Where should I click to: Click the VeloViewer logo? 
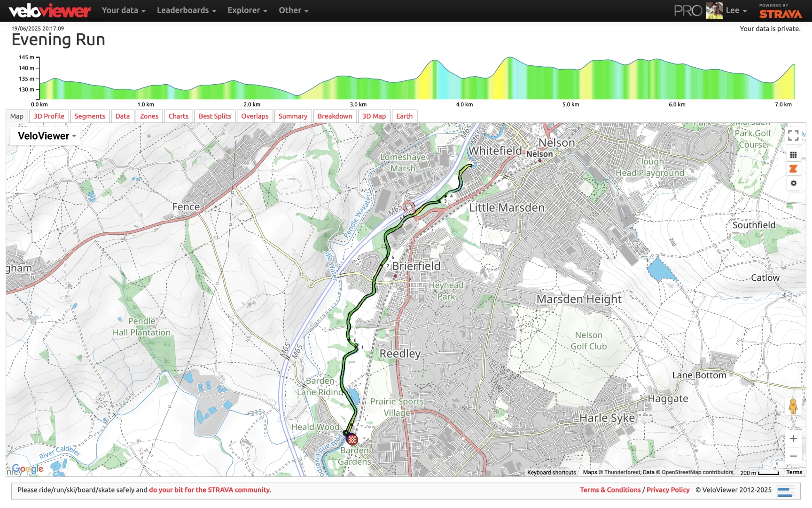(49, 10)
